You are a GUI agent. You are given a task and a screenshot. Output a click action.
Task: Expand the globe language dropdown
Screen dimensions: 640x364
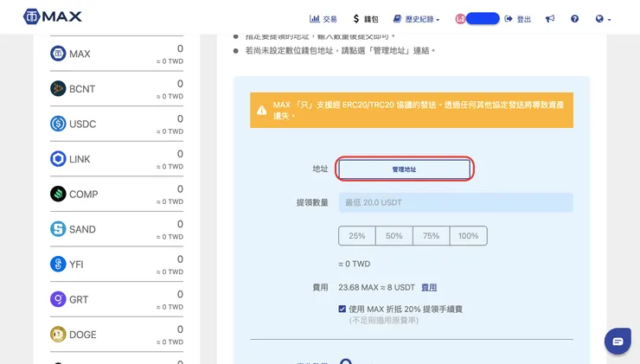pyautogui.click(x=603, y=19)
